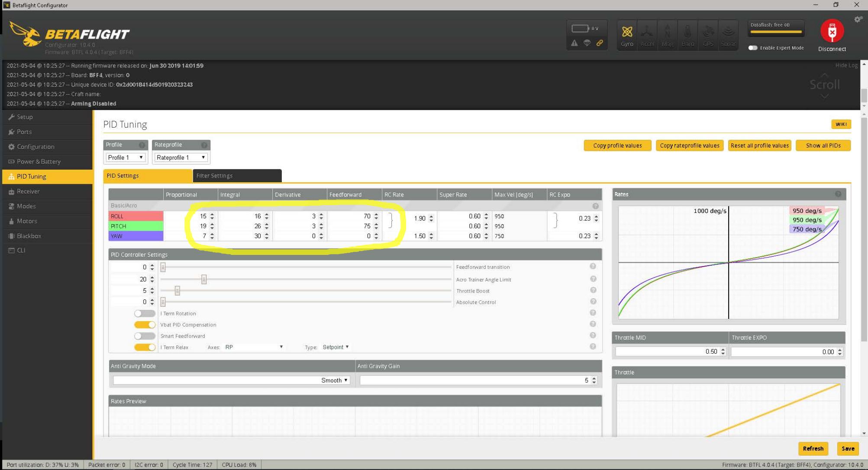This screenshot has width=868, height=470.
Task: Click the Rates panel help icon
Action: click(x=838, y=194)
